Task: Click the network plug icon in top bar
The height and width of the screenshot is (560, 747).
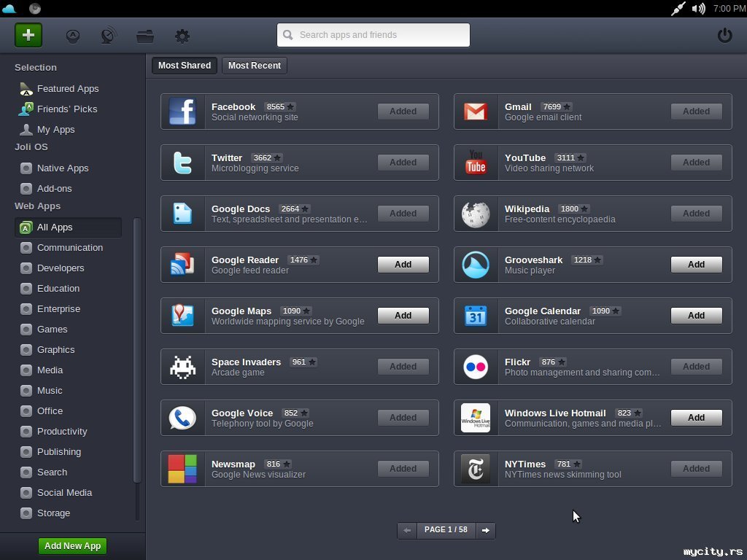Action: point(678,9)
